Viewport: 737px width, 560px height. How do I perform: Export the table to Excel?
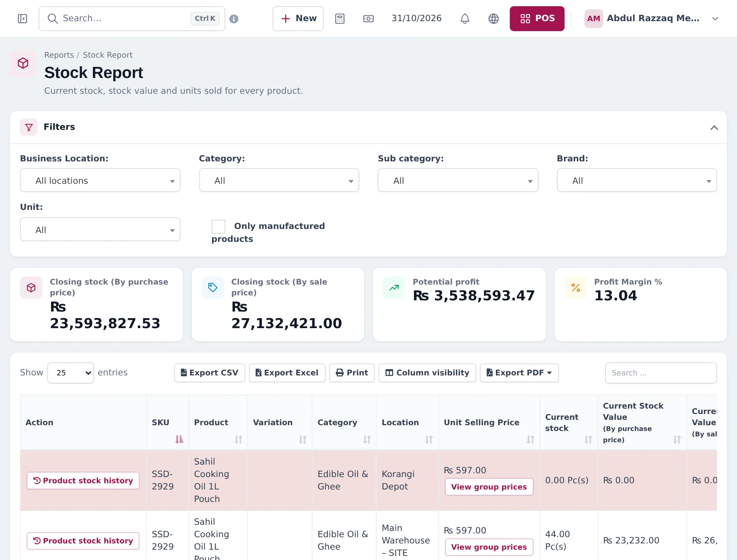click(287, 373)
